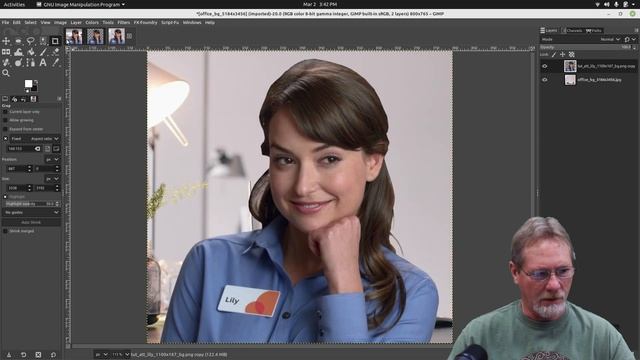Select the Fuzzy Select tool
This screenshot has width=640, height=360.
(x=43, y=41)
